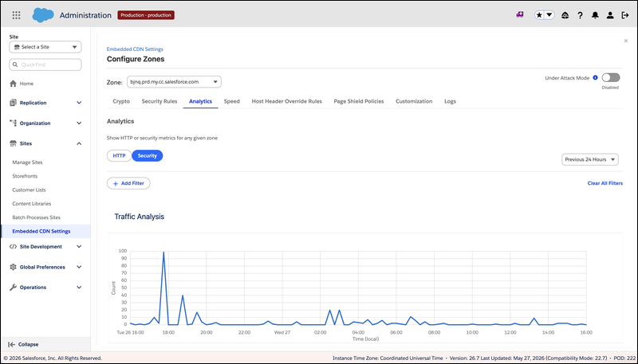Screen dimensions: 638x364
Task: Close the Configure Zones panel
Action: [626, 41]
